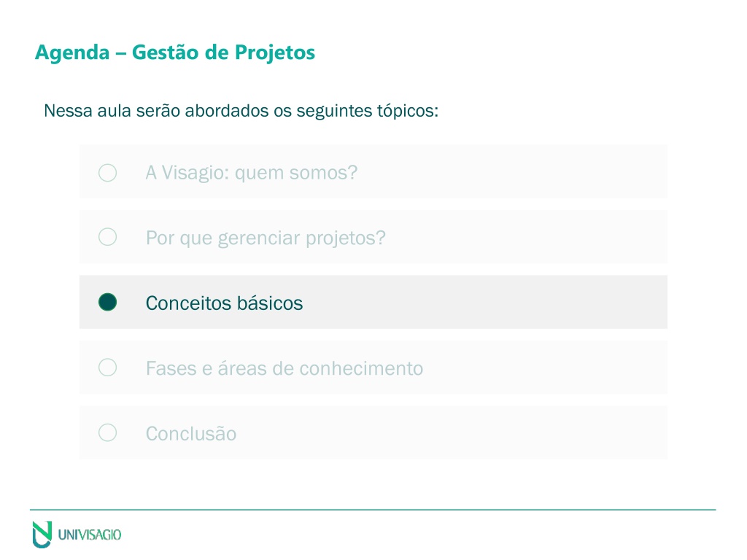Select the filled Conceitos básicos bullet
This screenshot has width=747, height=560.
(x=108, y=302)
